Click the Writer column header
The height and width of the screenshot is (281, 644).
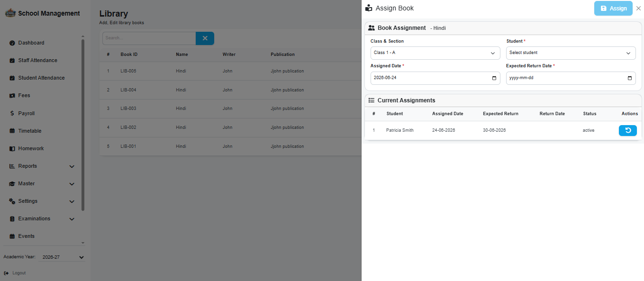[229, 54]
